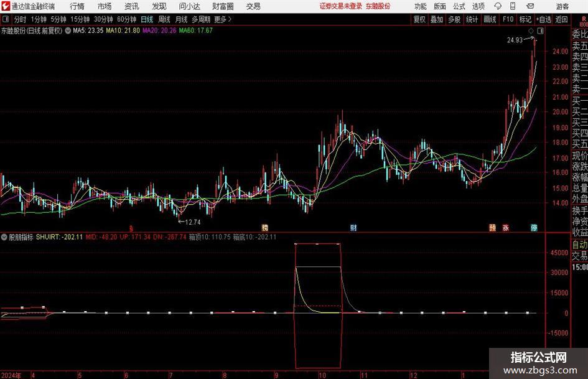The image size is (588, 379).
Task: Click the 游客 account label
Action: click(x=562, y=6)
